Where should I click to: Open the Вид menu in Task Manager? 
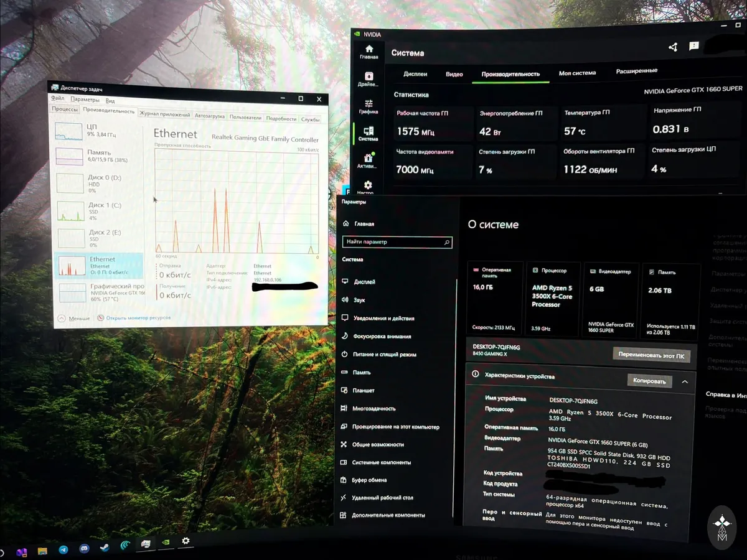(x=110, y=100)
